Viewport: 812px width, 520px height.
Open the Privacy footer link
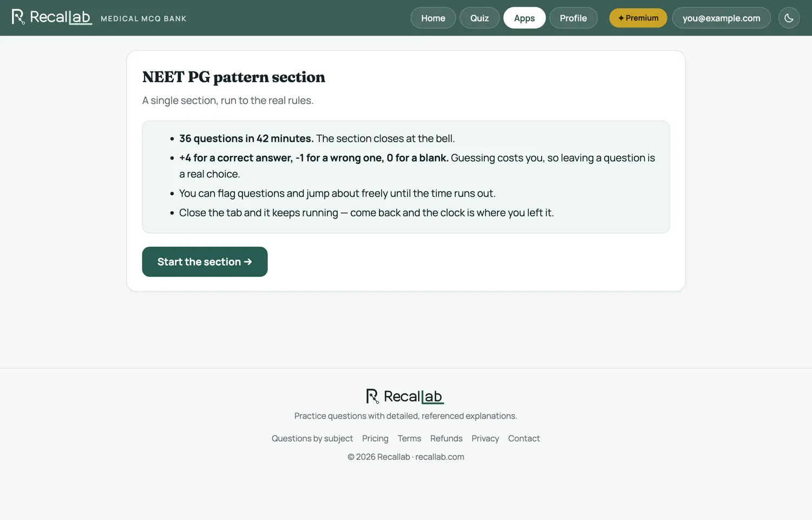click(485, 438)
